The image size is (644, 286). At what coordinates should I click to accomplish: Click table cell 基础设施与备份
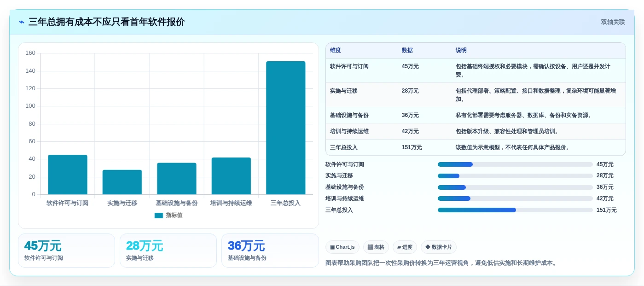click(x=349, y=115)
